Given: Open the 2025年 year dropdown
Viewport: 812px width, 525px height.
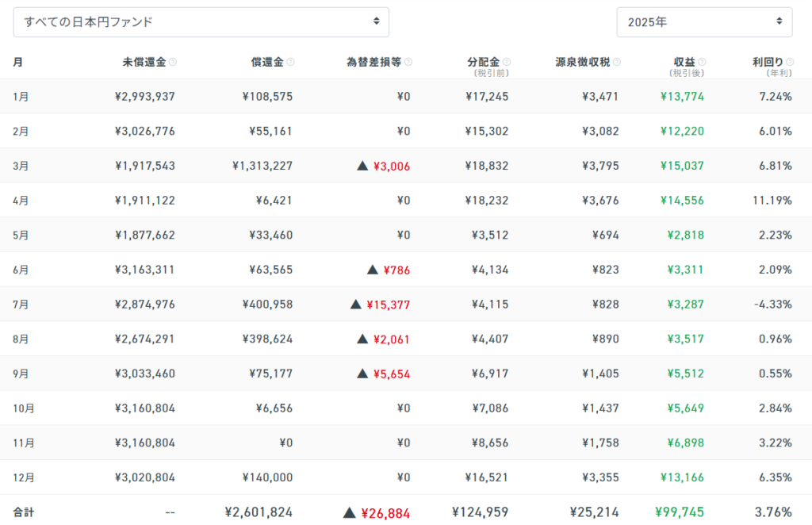Looking at the screenshot, I should click(704, 22).
